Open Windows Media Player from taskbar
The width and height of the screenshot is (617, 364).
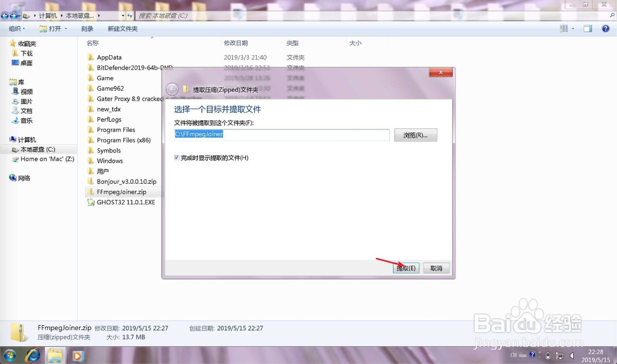78,356
